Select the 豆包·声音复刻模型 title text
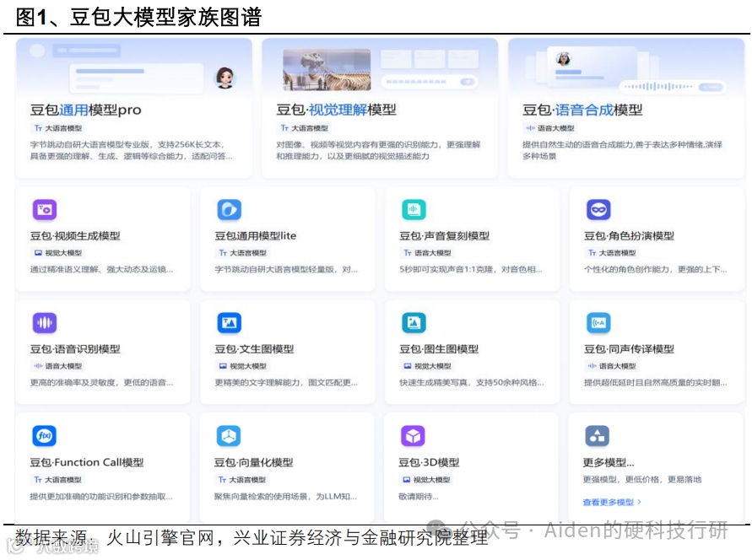This screenshot has width=752, height=560. point(445,235)
